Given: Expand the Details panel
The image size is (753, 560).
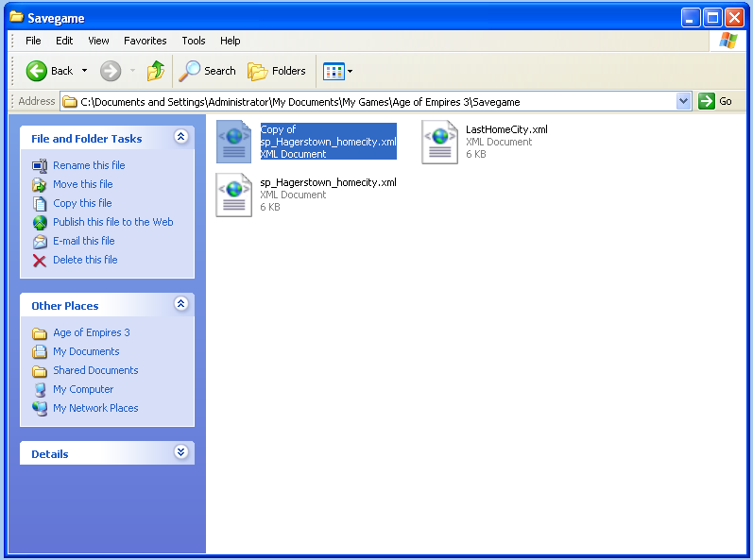Looking at the screenshot, I should pyautogui.click(x=181, y=452).
